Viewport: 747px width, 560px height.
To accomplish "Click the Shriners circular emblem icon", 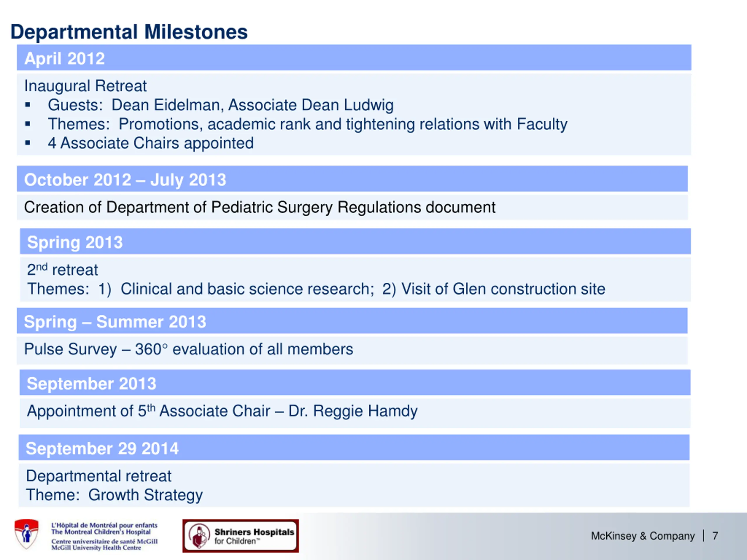I will [200, 536].
